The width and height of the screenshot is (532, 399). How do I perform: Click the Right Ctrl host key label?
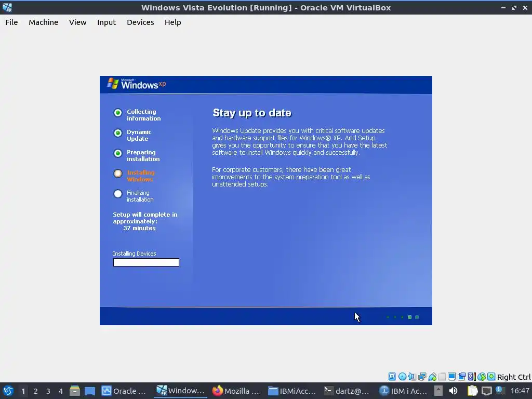tap(514, 377)
